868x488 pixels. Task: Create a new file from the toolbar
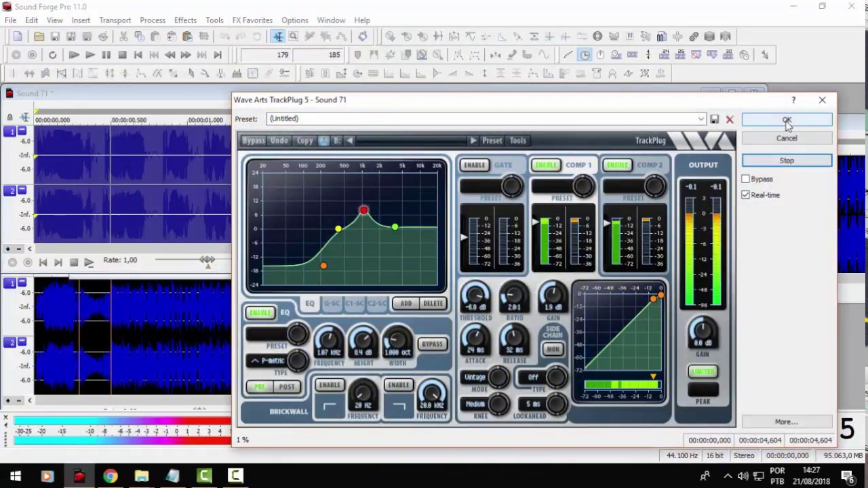18,37
